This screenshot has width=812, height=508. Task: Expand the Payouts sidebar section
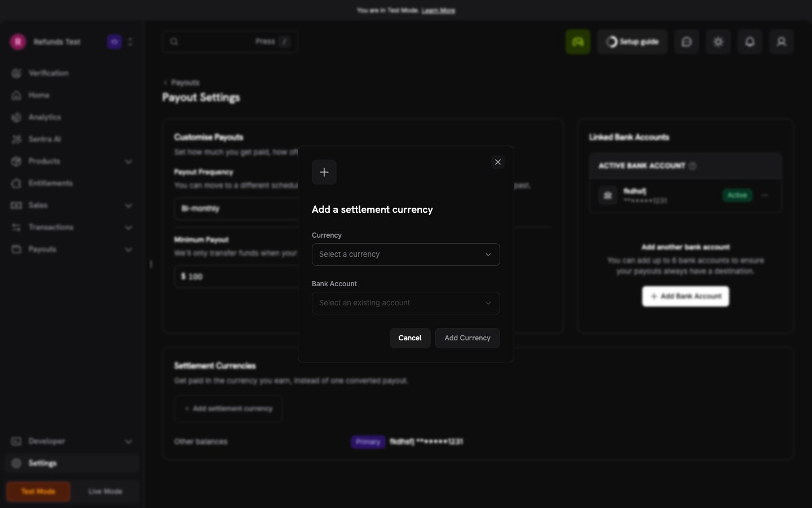[x=72, y=249]
